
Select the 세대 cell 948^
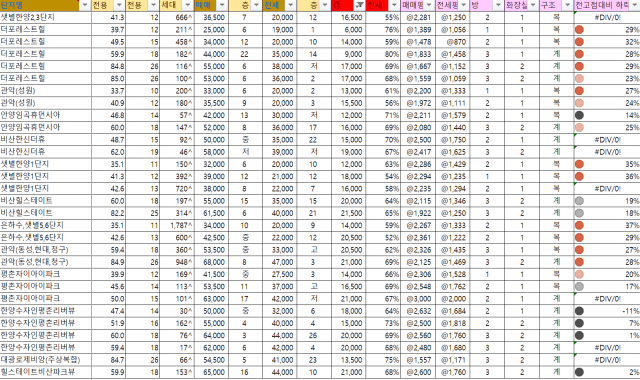click(x=177, y=262)
